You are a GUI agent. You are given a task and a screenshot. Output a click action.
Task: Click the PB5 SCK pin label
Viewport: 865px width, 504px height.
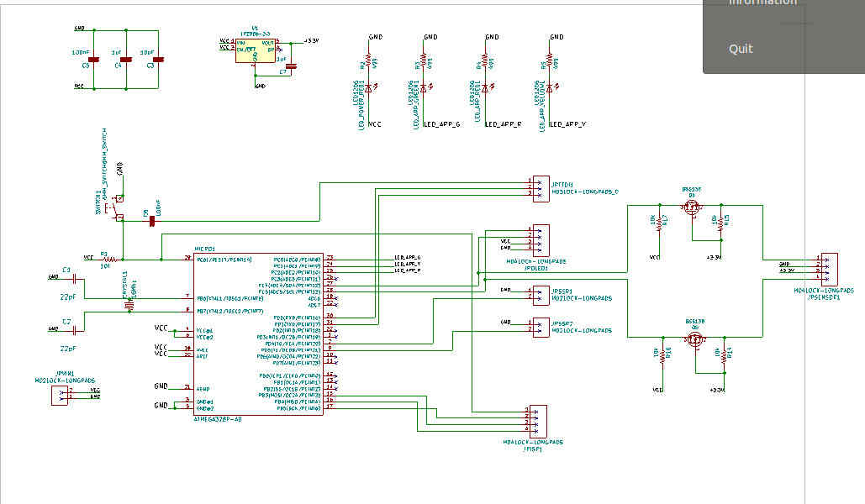298,408
